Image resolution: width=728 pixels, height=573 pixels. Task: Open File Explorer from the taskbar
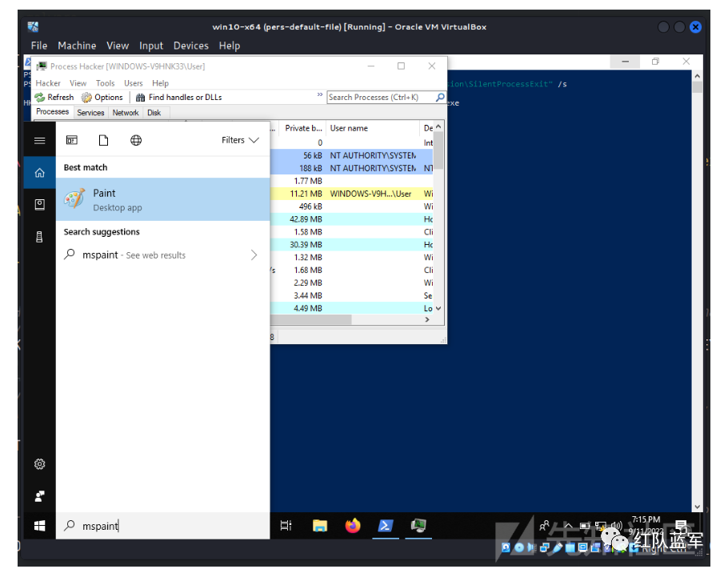[x=320, y=526]
